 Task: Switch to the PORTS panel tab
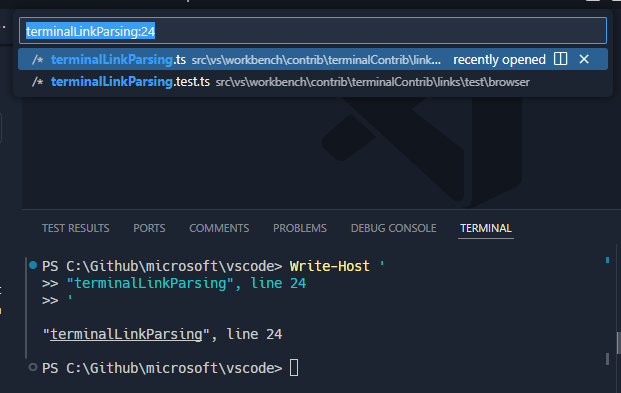(x=149, y=228)
